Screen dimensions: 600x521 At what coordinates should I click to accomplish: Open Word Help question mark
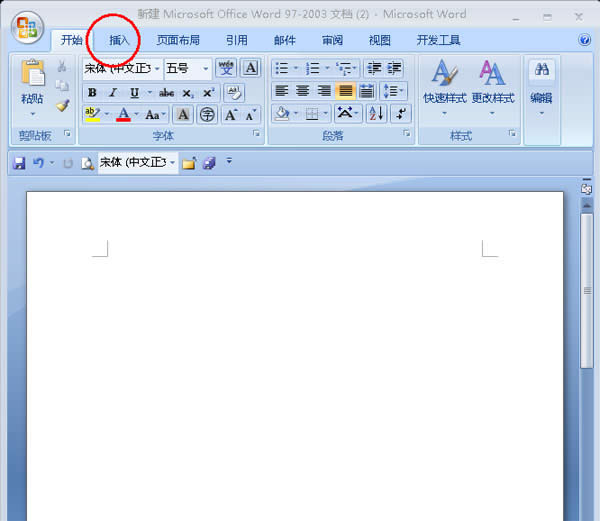coord(584,41)
